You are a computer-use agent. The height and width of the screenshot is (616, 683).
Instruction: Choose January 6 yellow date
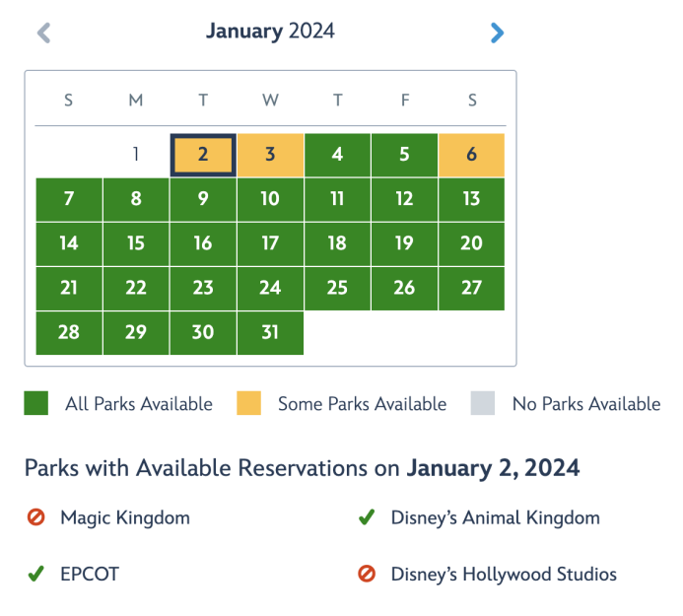tap(471, 155)
